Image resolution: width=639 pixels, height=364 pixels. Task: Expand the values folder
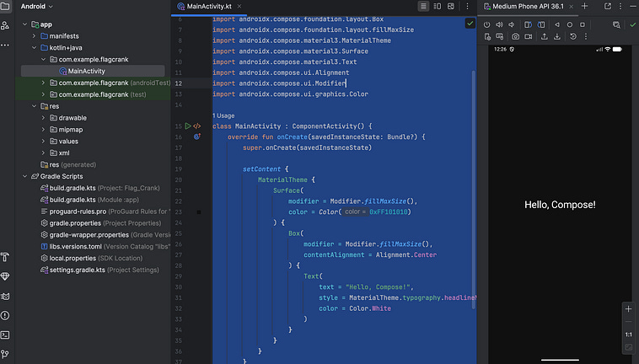tap(43, 142)
